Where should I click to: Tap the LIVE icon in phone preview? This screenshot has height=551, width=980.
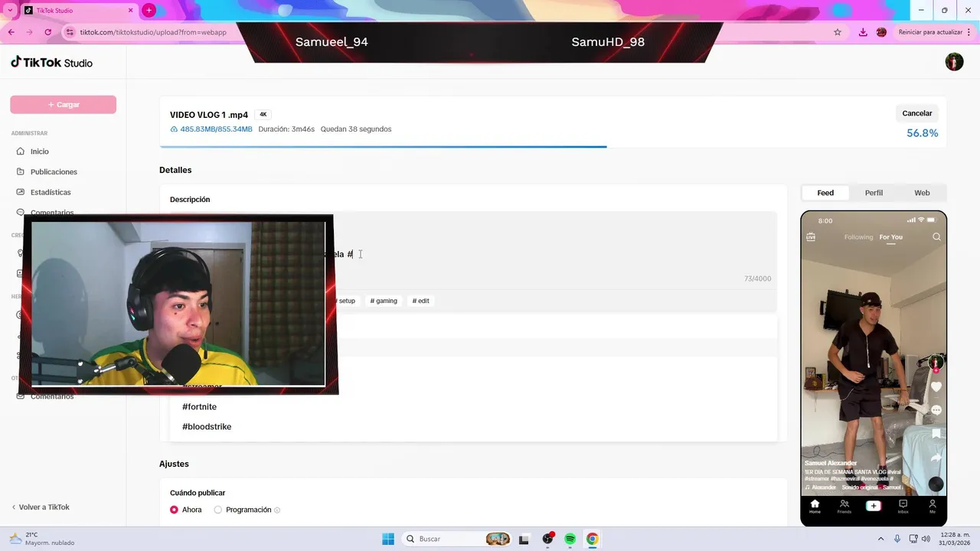coord(811,237)
